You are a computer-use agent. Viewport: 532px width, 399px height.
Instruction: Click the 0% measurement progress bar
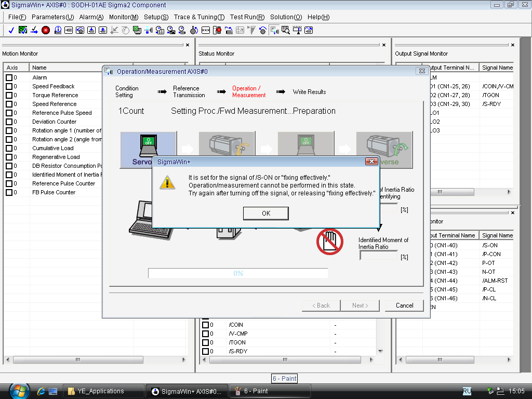[238, 273]
